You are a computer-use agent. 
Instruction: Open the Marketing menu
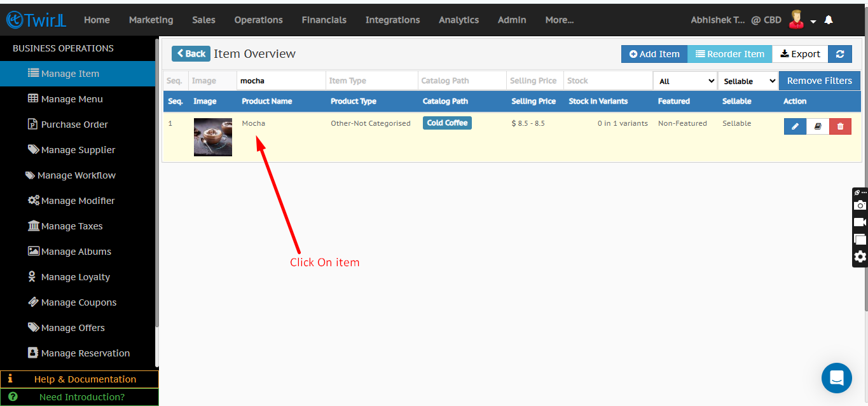(x=151, y=20)
